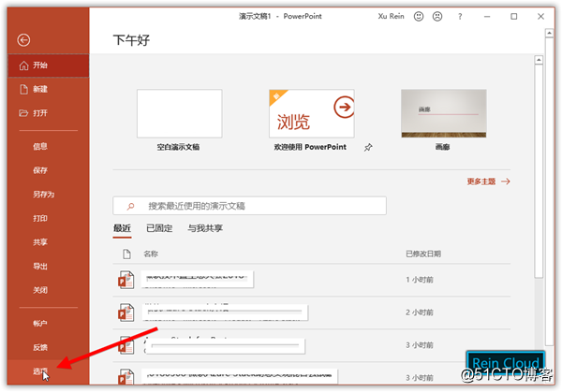Pin the 欢迎使用 PowerPoint template
Screen dimensions: 562x392
tap(368, 147)
